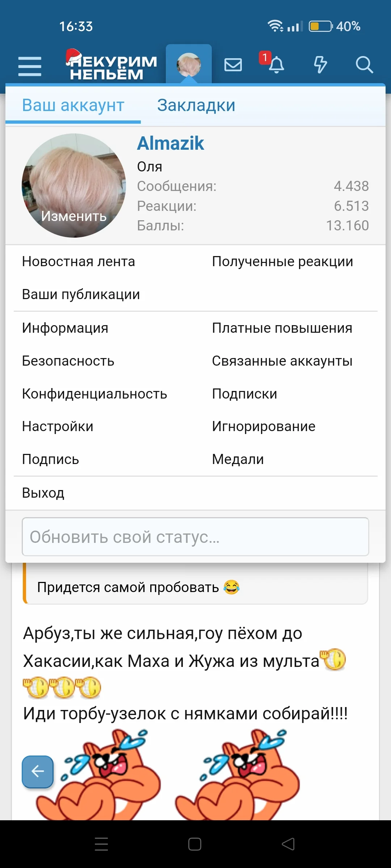Open the lightning bolt What's New icon
The height and width of the screenshot is (868, 391).
[320, 64]
